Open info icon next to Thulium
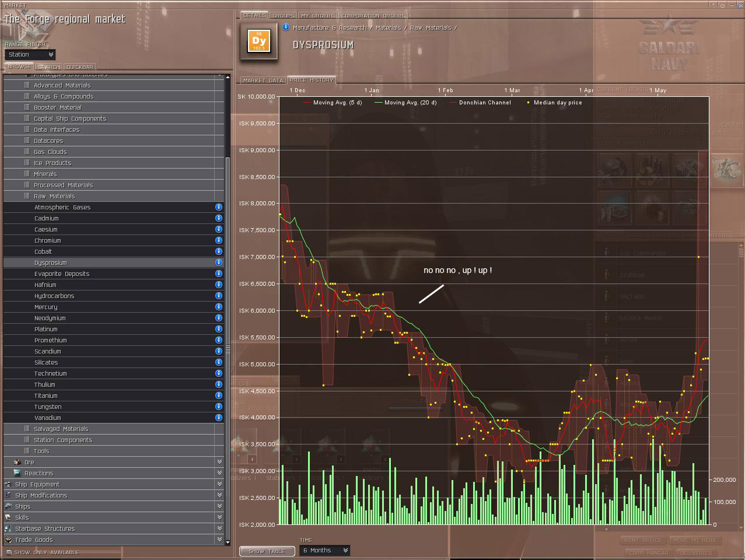 tap(219, 384)
